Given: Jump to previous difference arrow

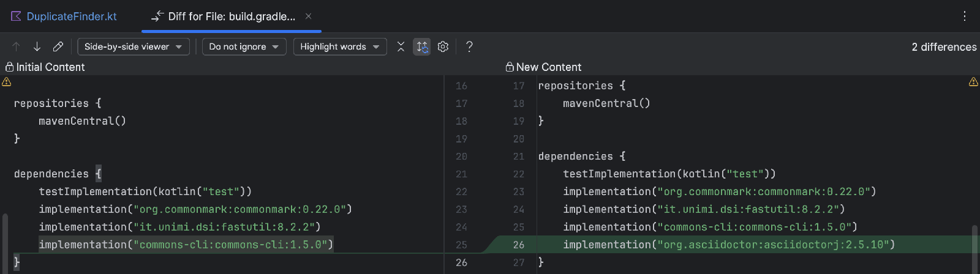Looking at the screenshot, I should [x=17, y=46].
